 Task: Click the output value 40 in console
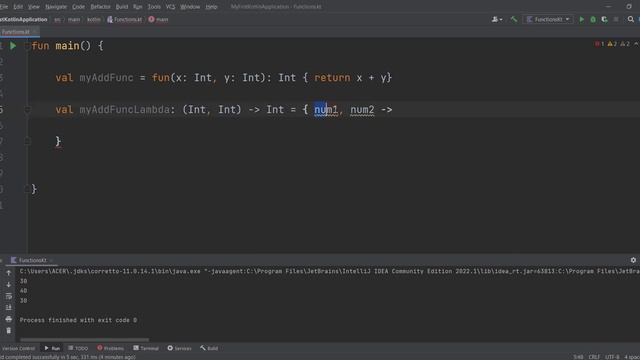click(23, 291)
